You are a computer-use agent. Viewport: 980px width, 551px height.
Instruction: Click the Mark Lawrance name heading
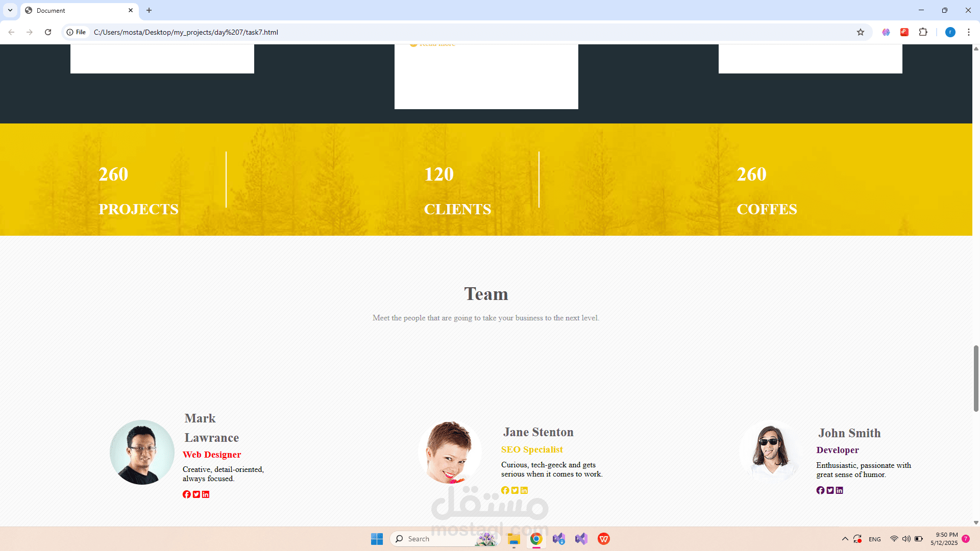tap(211, 428)
